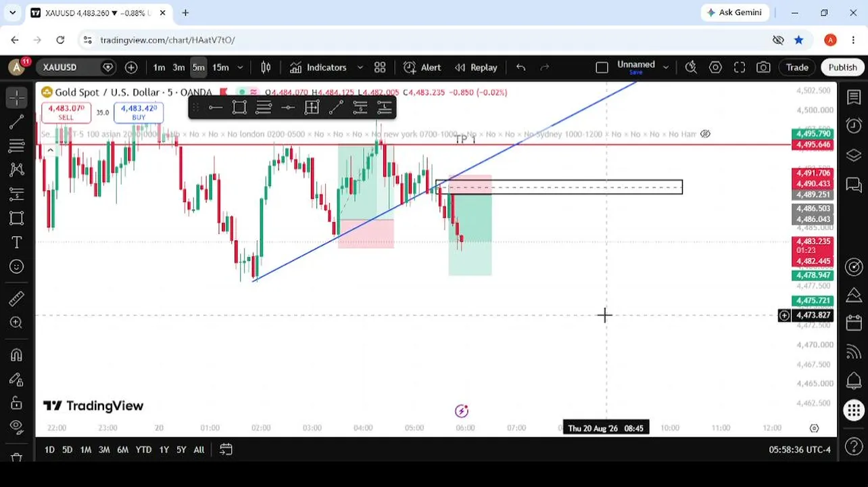
Task: Publish the chart idea
Action: click(x=842, y=67)
